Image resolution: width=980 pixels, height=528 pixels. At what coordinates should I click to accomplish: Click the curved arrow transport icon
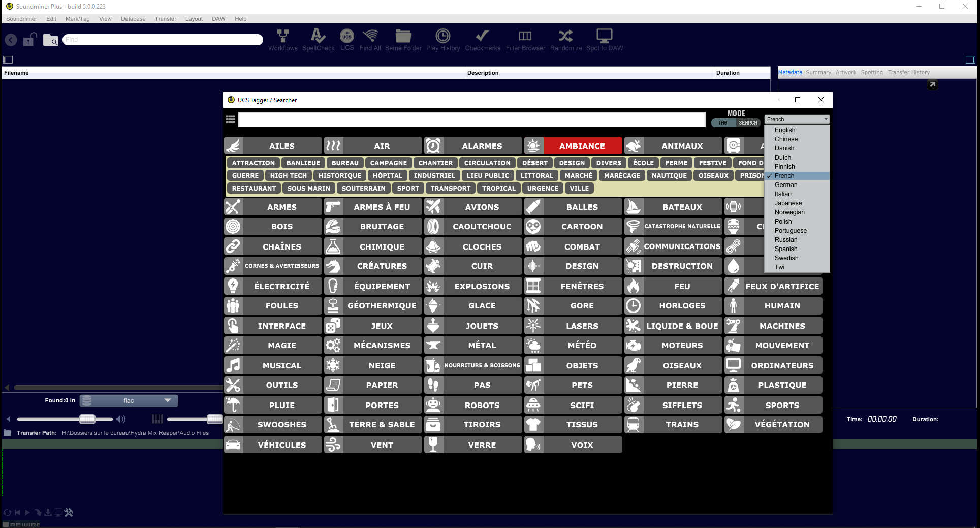(38, 513)
